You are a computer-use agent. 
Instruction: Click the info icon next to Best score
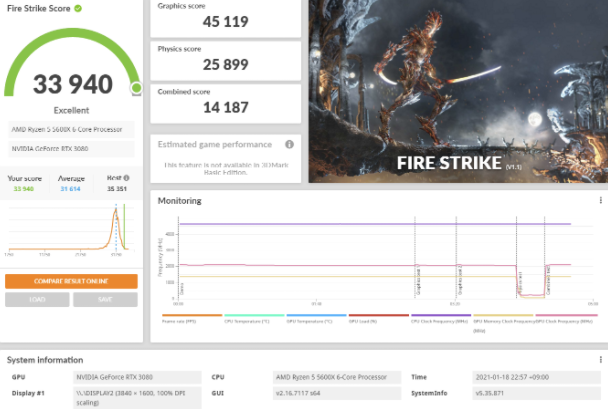126,178
